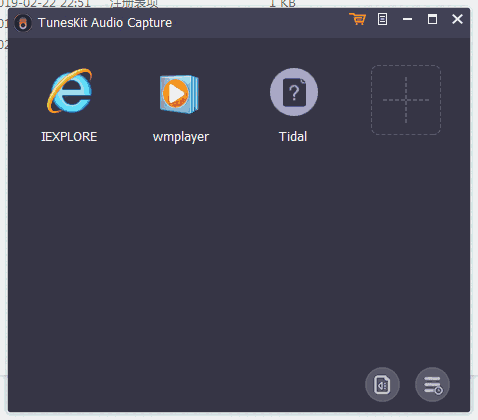Add a new program with plus box
Screen dimensions: 478x420
coord(406,100)
